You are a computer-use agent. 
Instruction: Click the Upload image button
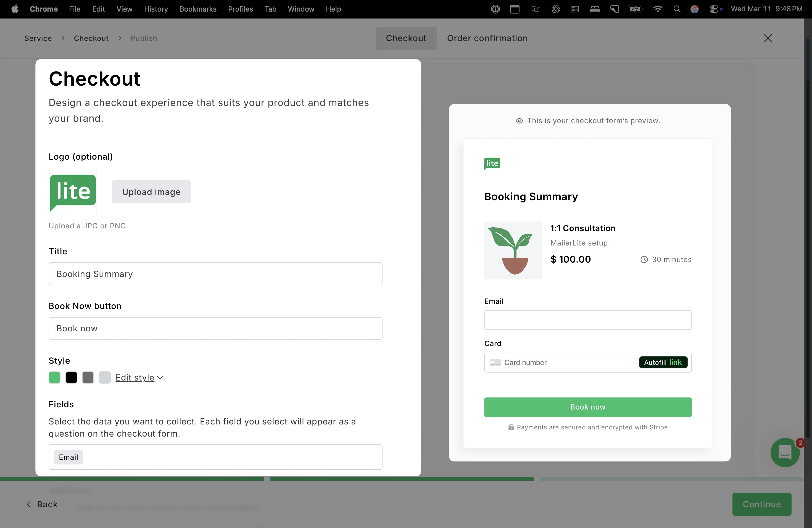[151, 192]
